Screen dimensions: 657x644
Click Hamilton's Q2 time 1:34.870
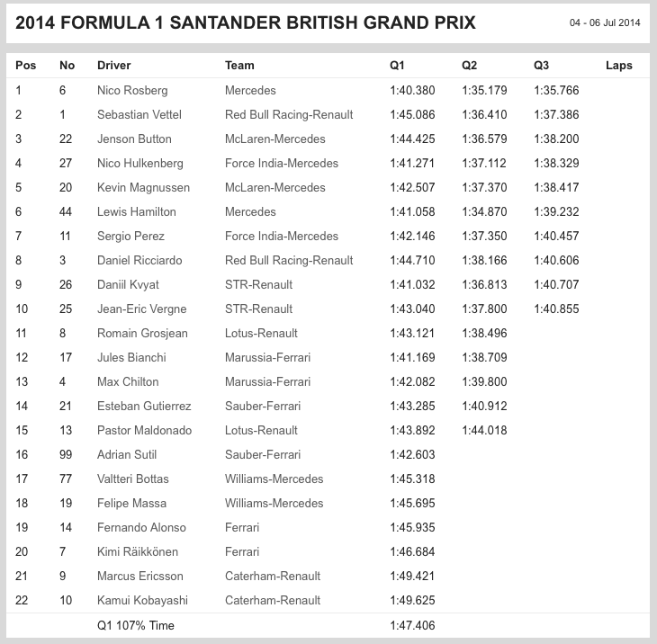(x=483, y=212)
